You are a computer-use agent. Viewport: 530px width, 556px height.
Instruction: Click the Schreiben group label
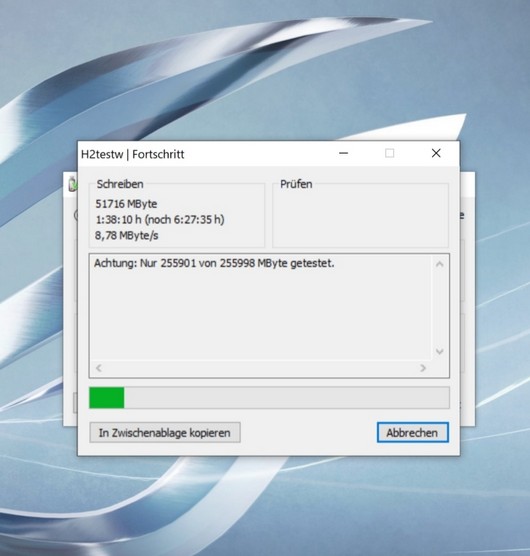(x=120, y=184)
